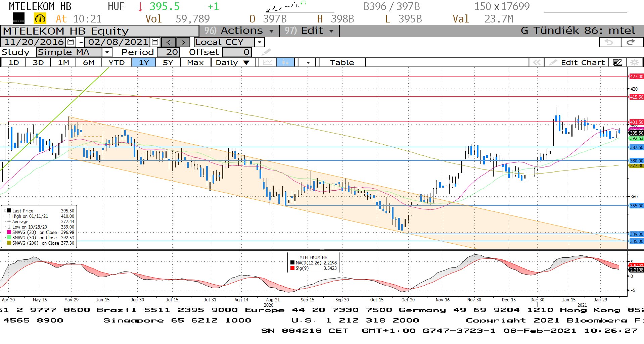Click the end date field 02/08/2021

118,42
